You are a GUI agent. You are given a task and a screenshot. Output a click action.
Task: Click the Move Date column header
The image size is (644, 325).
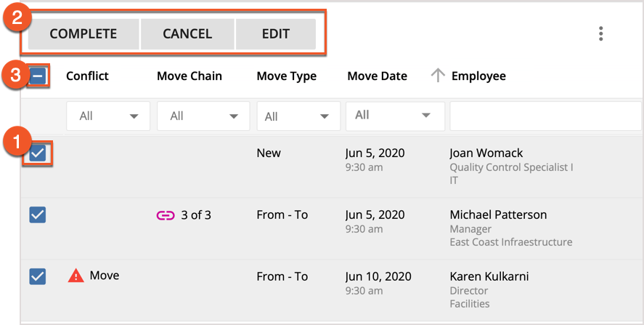(377, 76)
